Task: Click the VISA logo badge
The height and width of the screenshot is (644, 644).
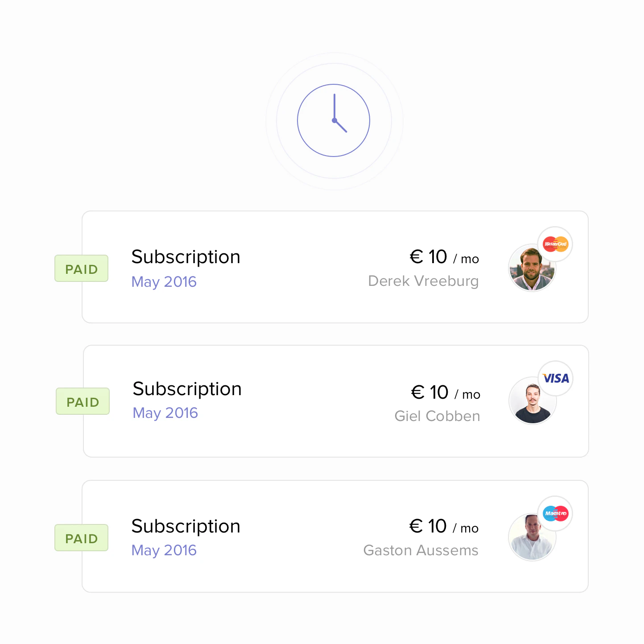Action: point(556,378)
